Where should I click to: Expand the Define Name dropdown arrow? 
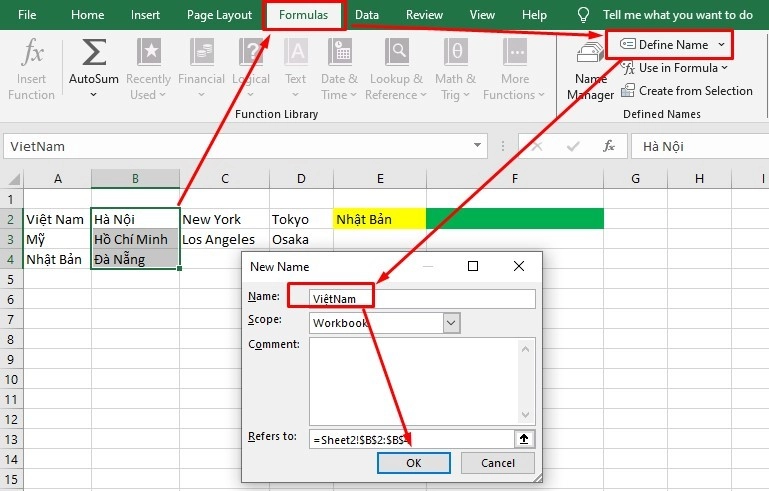point(721,45)
